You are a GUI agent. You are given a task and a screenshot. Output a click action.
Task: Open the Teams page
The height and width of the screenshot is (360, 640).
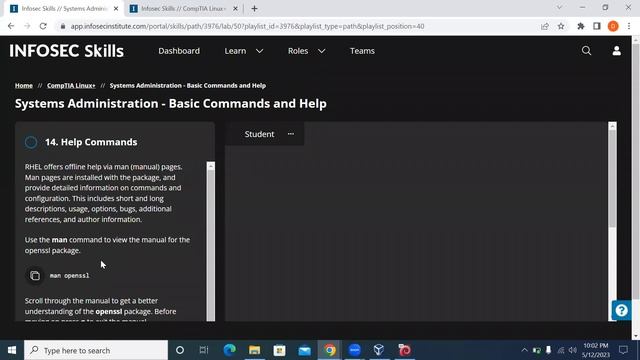(362, 51)
